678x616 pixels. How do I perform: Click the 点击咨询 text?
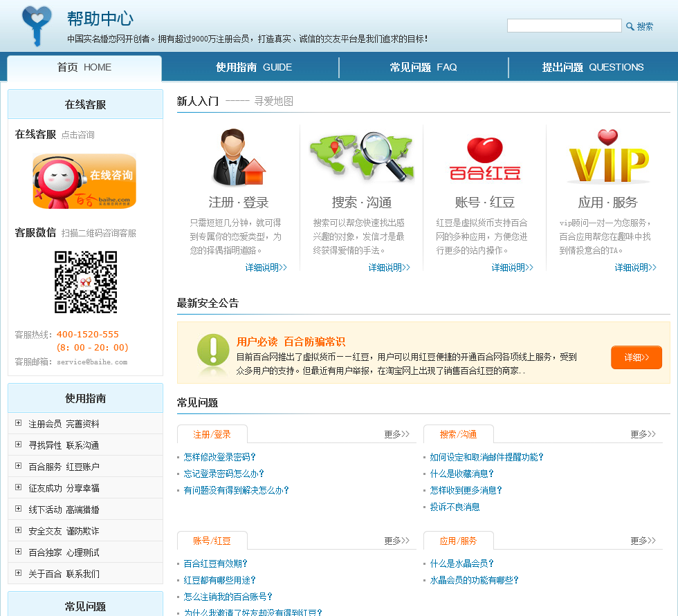click(77, 135)
